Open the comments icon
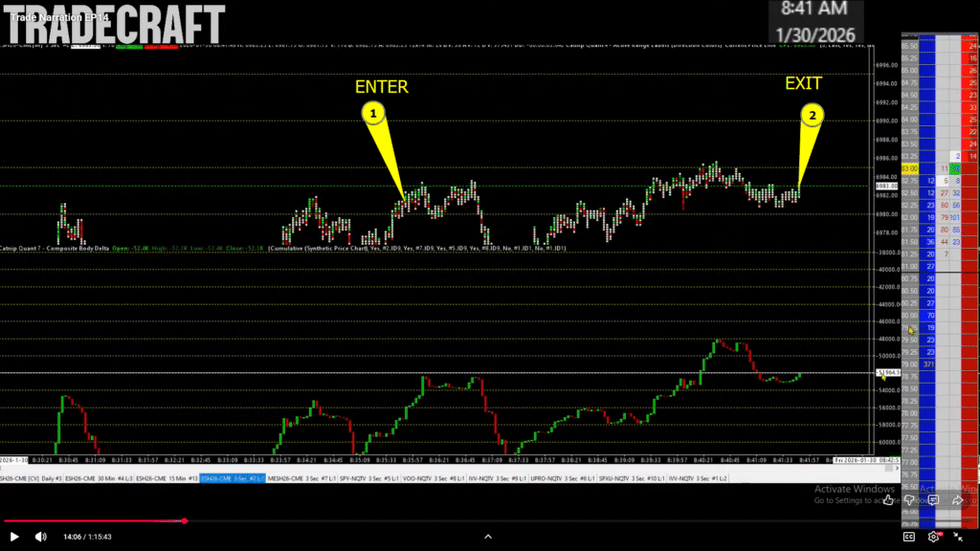 tap(933, 498)
